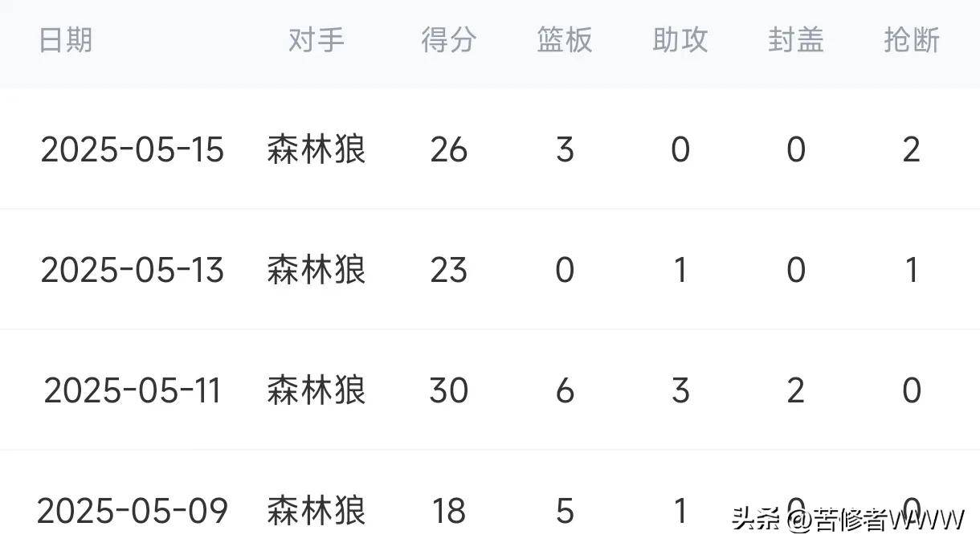Viewport: 980px width, 547px height.
Task: Select the 26 points score cell
Action: click(x=449, y=149)
